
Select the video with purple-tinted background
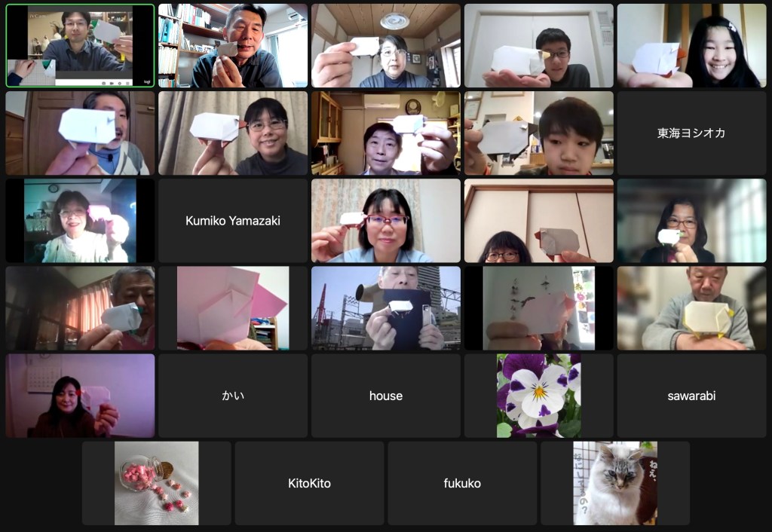coord(80,396)
